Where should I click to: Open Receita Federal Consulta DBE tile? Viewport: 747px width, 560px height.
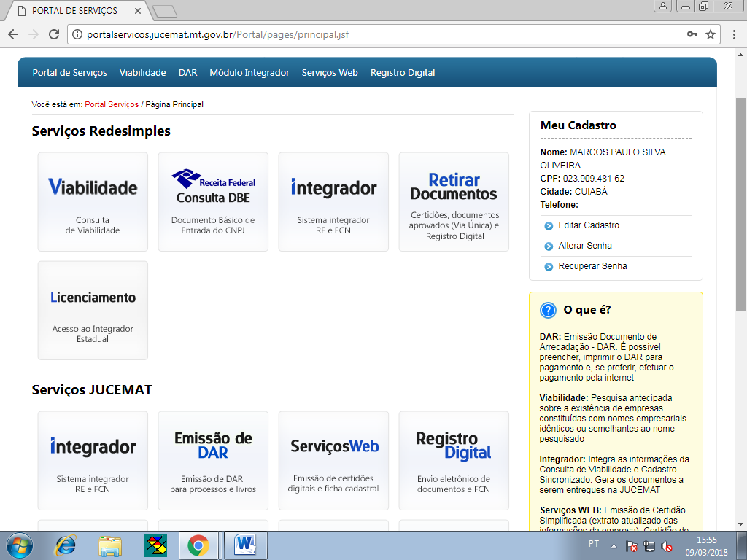point(213,202)
